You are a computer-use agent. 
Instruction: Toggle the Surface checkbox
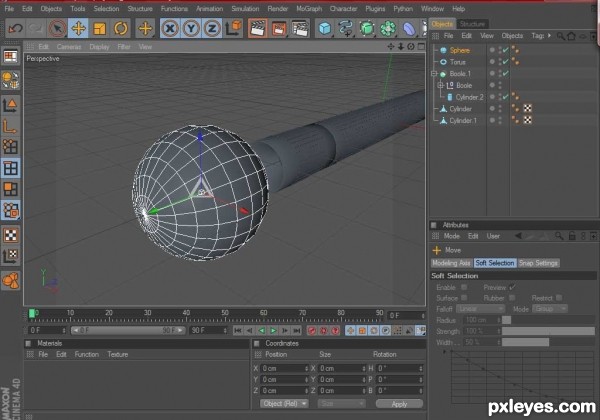(x=464, y=298)
